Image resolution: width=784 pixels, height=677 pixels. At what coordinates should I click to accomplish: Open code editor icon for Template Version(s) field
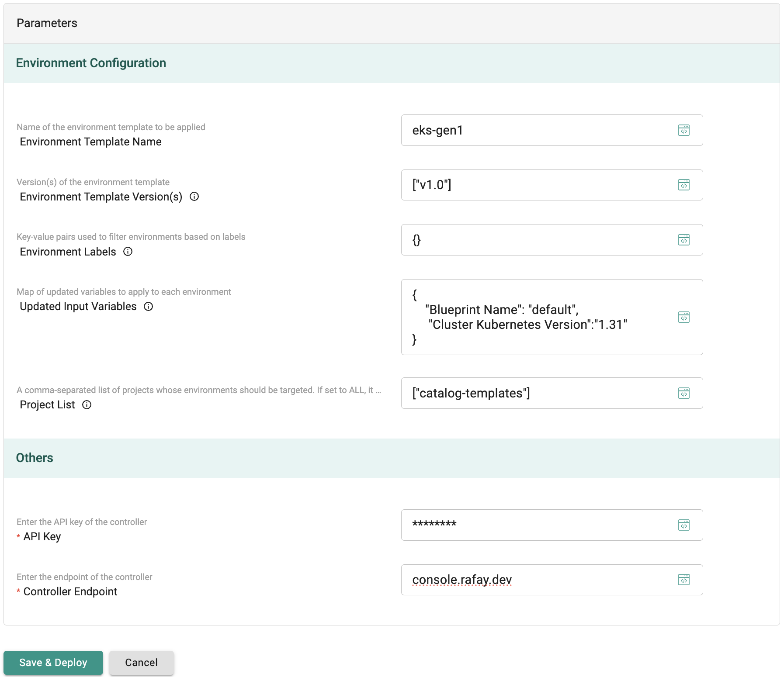(x=683, y=185)
